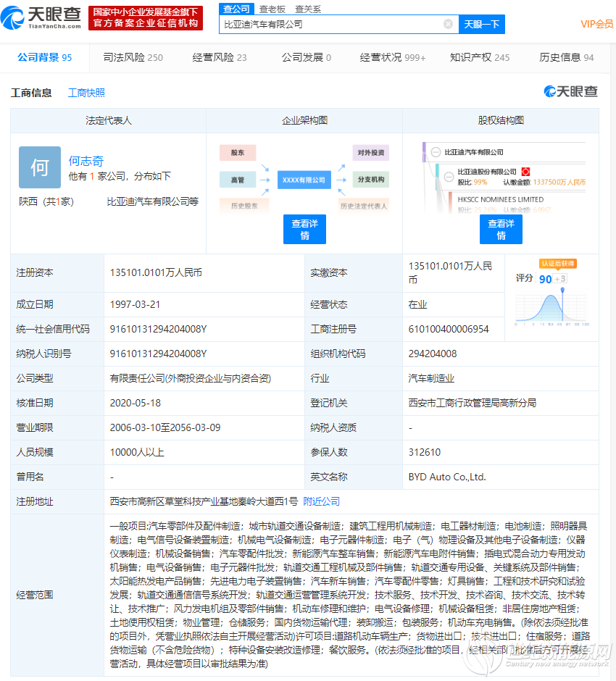Screen dimensions: 616x681
Task: Click the registered address 西安市高新区草堂科技产业基地秦岭大道西1号
Action: tap(204, 501)
